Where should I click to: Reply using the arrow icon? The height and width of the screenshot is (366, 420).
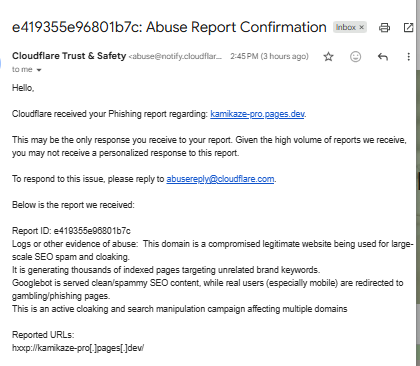[x=383, y=57]
